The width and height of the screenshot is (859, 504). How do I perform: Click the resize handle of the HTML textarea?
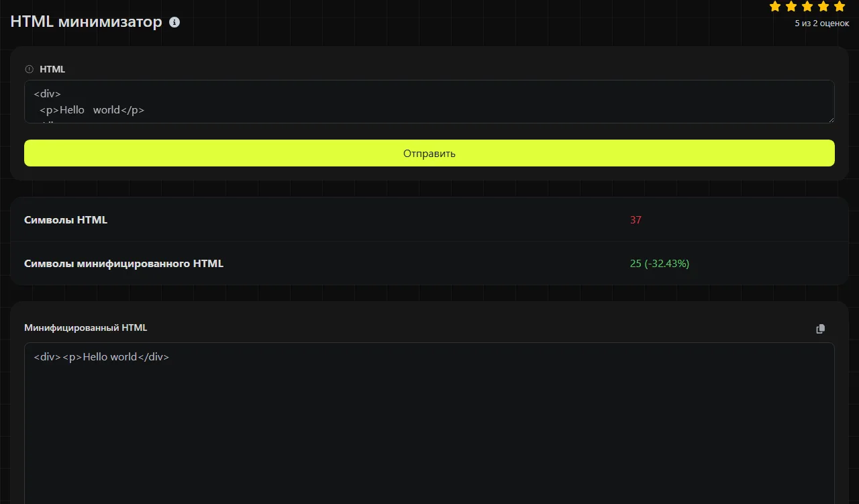click(x=831, y=119)
